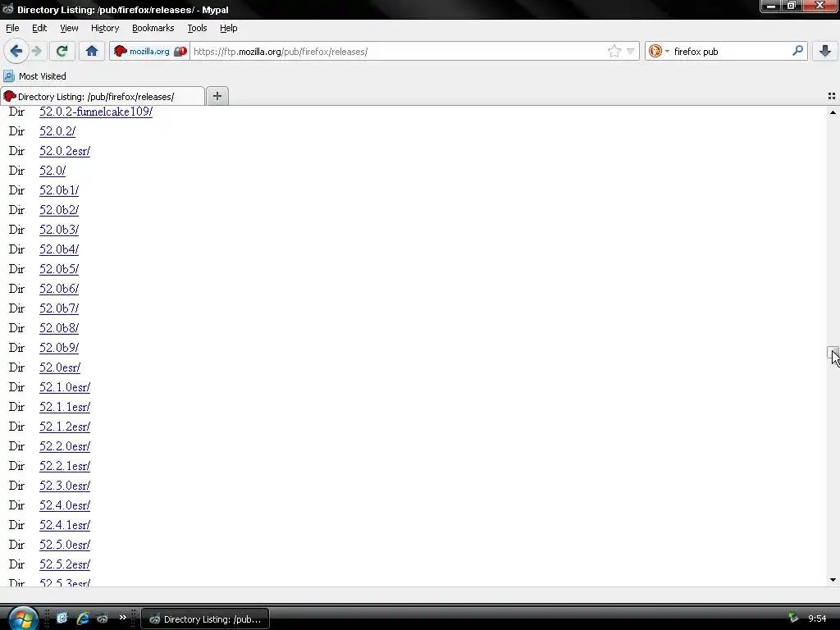840x630 pixels.
Task: Bookmark this page with the star
Action: [x=614, y=52]
